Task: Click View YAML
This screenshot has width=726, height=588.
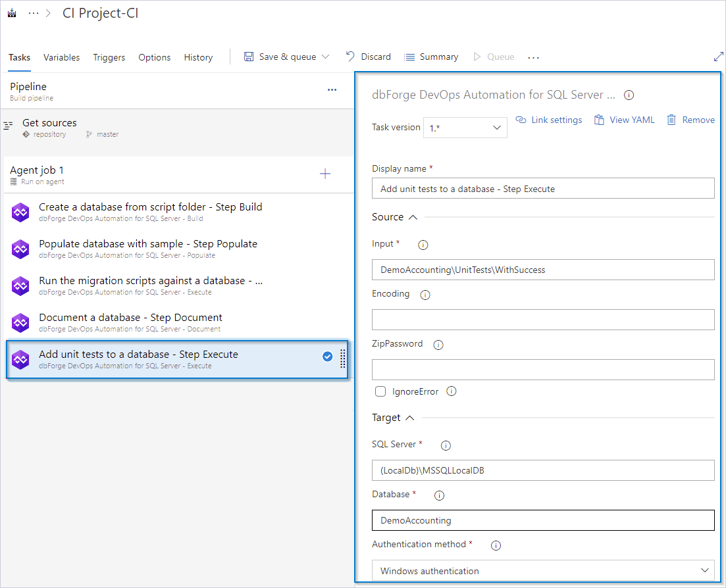Action: click(624, 120)
